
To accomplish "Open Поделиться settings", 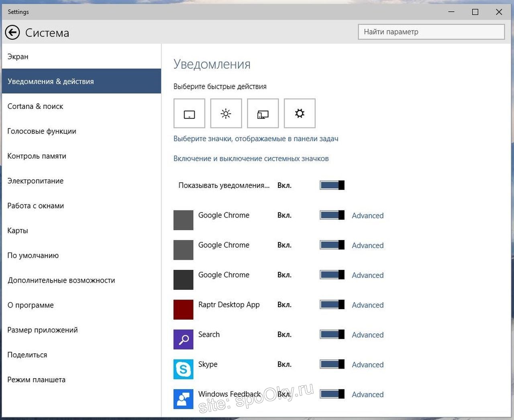I will (x=82, y=355).
